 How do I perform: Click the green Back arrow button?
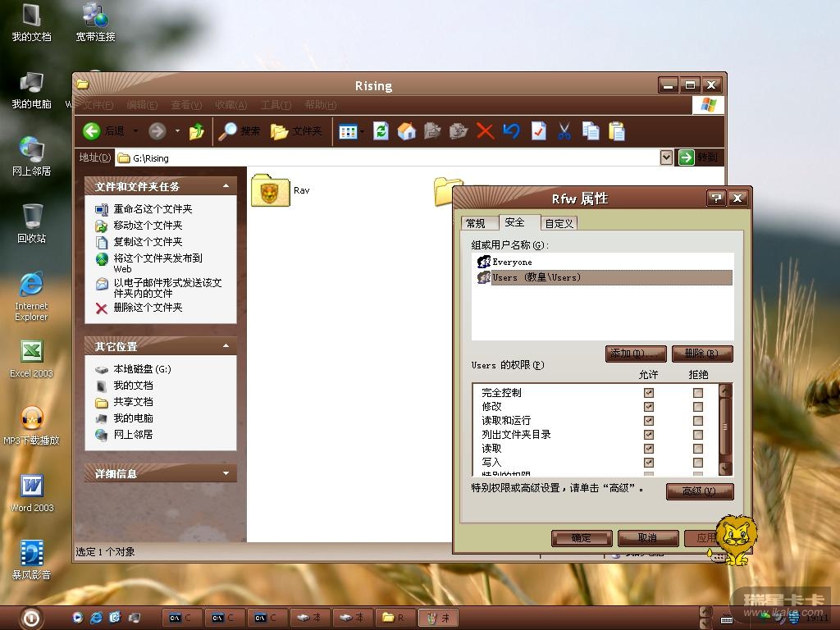coord(92,130)
